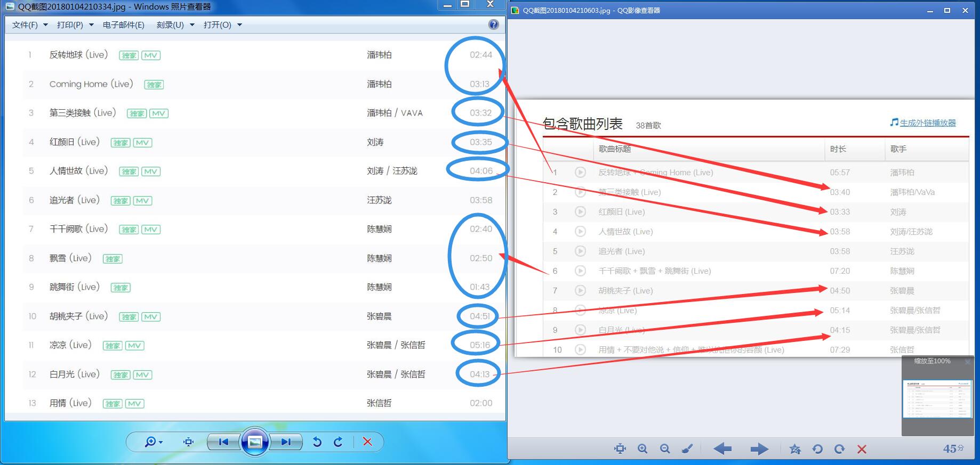Zoom in using QQ viewer magnifier plus

point(642,449)
